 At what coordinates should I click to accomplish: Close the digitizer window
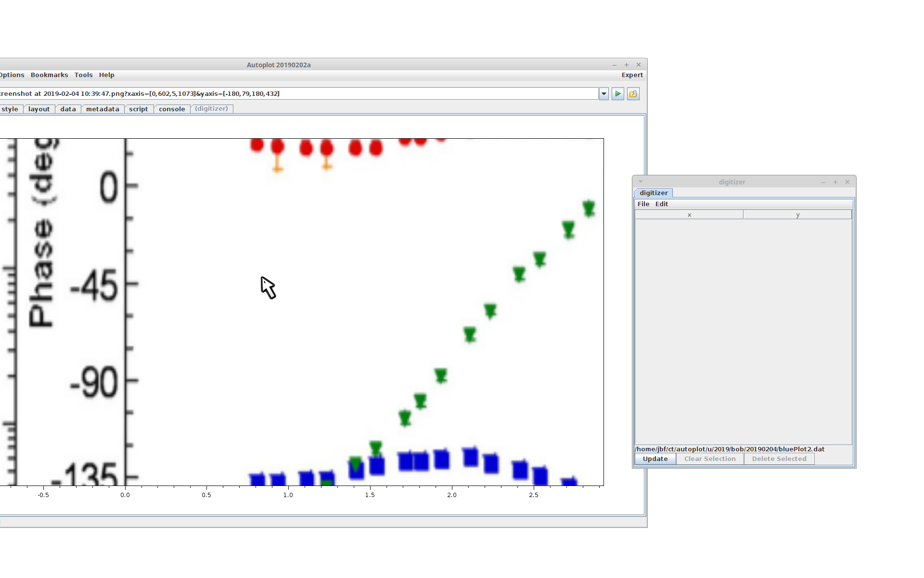click(x=847, y=182)
